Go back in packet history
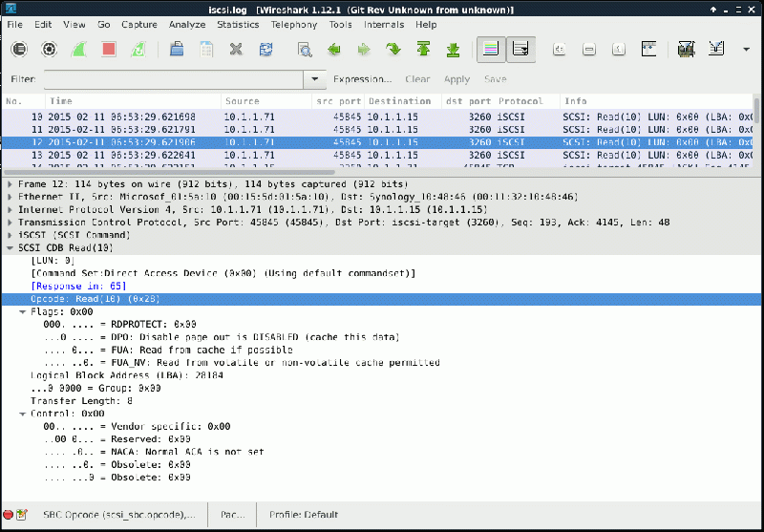Viewport: 764px width, 532px height. [x=334, y=50]
